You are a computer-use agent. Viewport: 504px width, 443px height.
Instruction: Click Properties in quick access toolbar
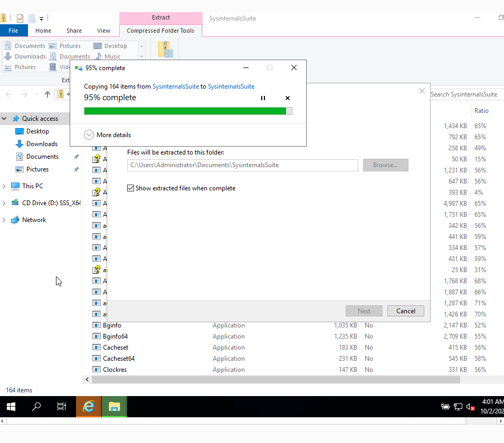tap(20, 18)
